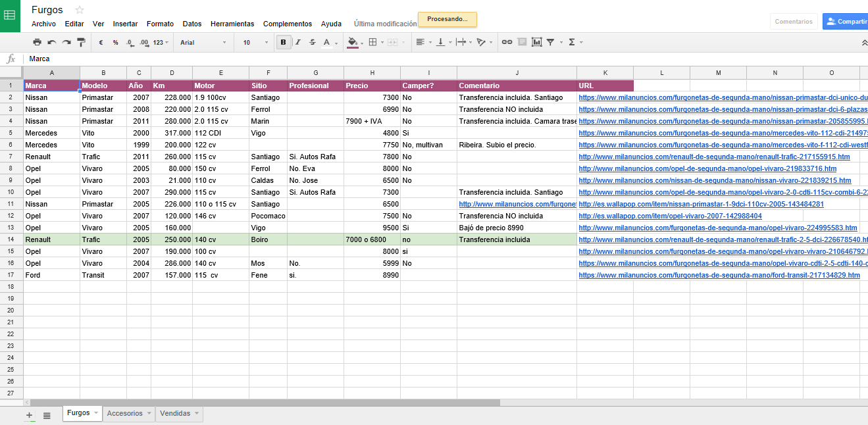
Task: Click the Furgos document title
Action: [47, 10]
